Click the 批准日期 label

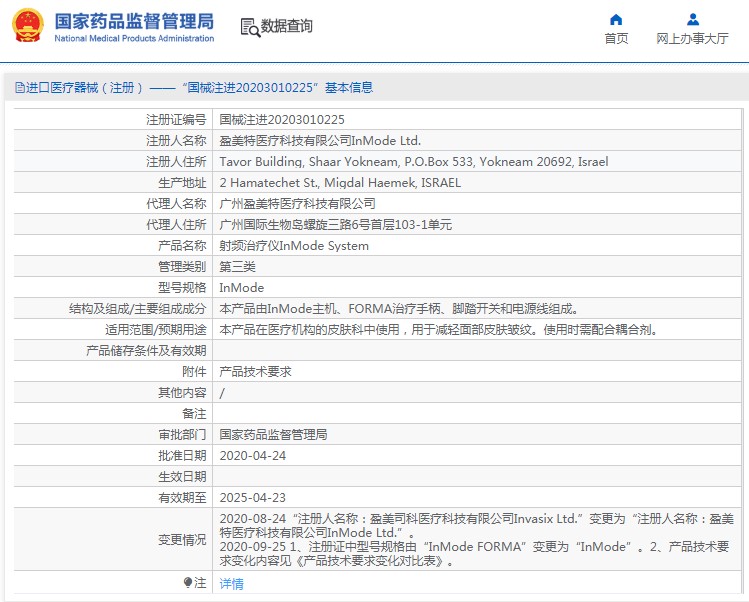182,456
